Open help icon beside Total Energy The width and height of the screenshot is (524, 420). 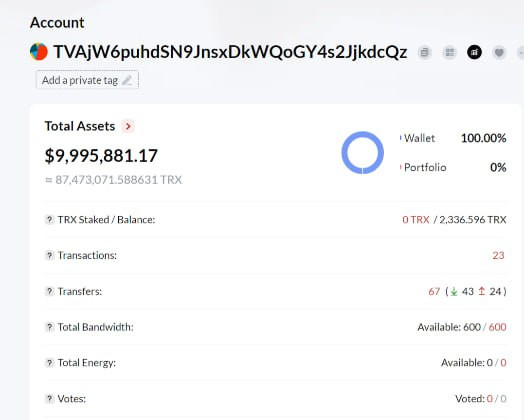tap(49, 363)
